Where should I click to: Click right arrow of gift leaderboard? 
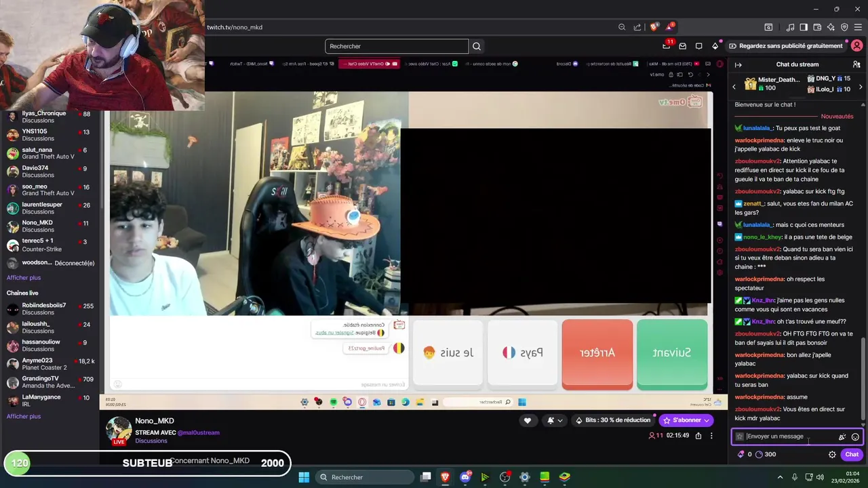coord(861,87)
